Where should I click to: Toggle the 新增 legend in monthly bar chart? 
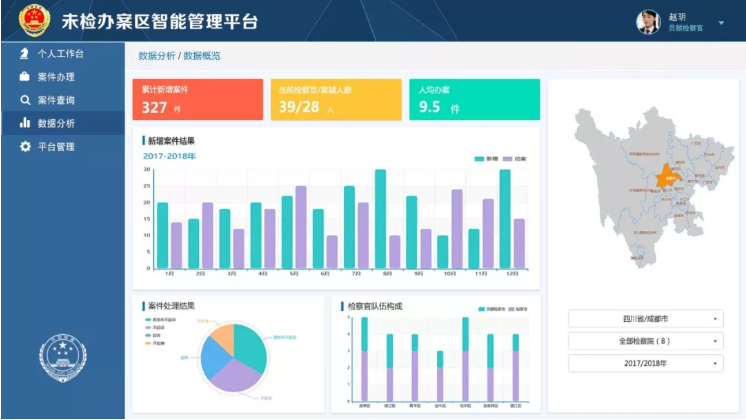[x=485, y=159]
